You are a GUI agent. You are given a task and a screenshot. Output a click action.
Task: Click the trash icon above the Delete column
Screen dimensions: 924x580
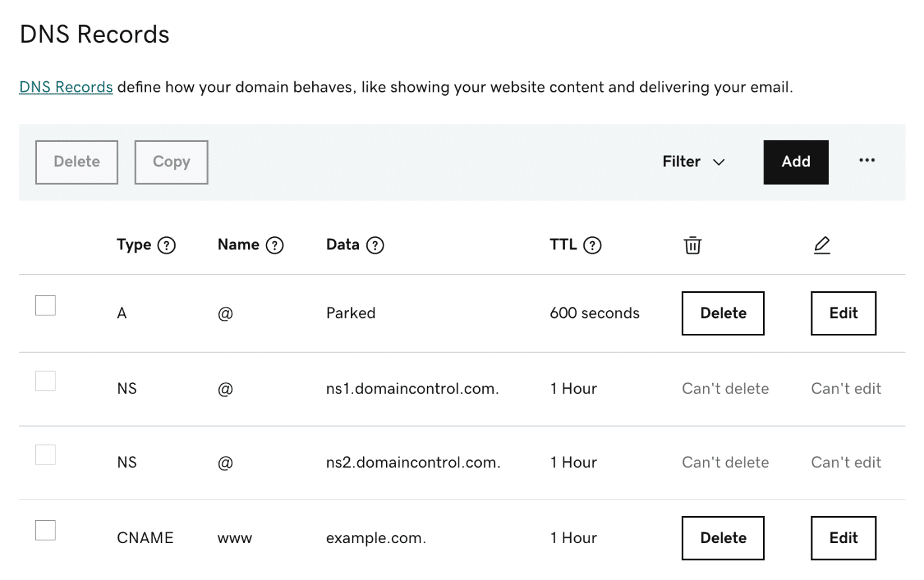point(692,245)
